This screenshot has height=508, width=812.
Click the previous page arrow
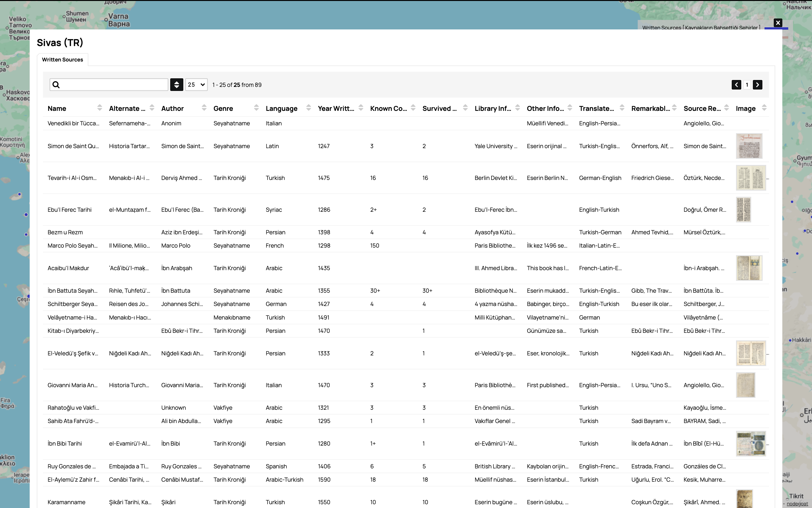(x=736, y=85)
